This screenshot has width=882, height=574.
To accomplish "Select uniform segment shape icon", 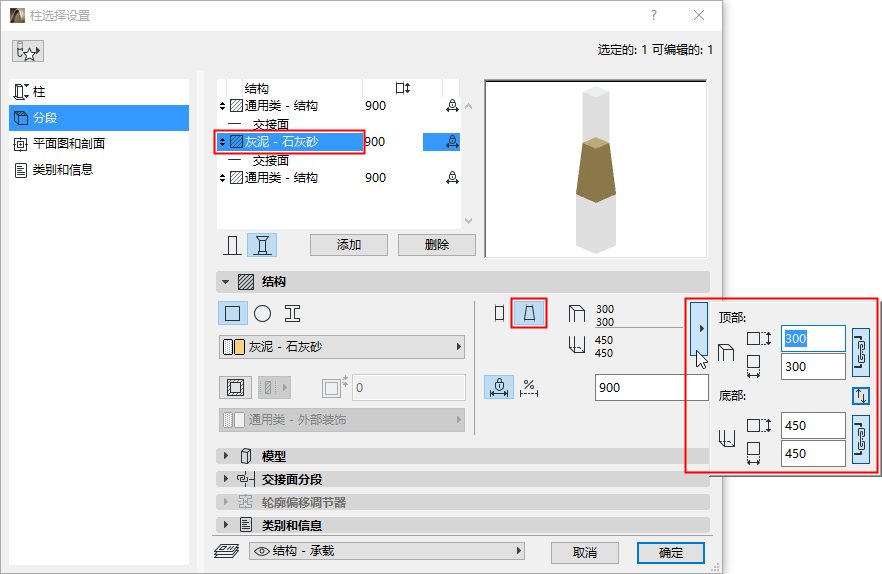I will (499, 313).
